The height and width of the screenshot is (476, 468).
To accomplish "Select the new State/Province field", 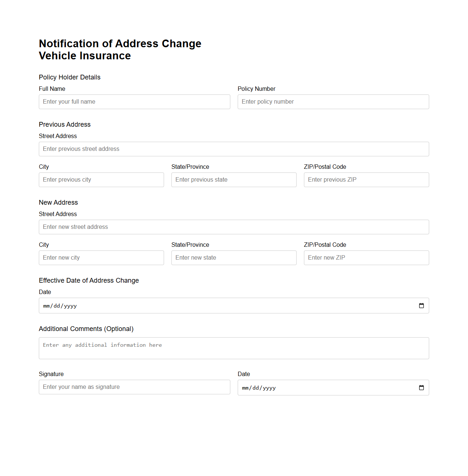I will [234, 257].
